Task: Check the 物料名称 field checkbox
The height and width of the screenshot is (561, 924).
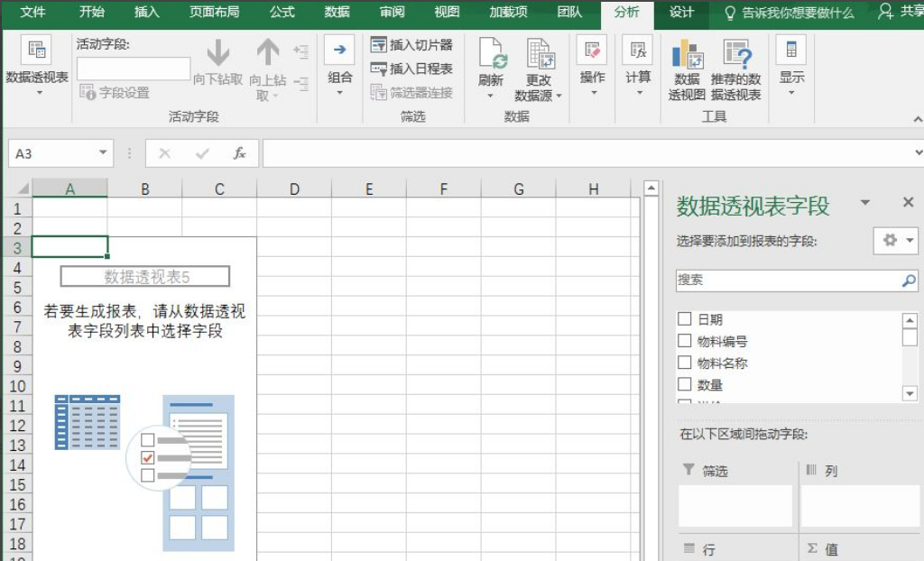Action: [x=684, y=363]
